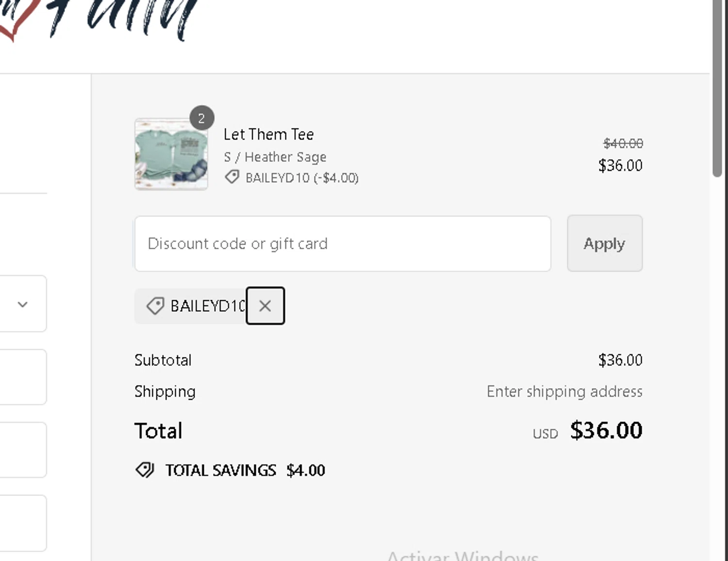Viewport: 728px width, 561px height.
Task: Click the Subtotal label
Action: [163, 360]
